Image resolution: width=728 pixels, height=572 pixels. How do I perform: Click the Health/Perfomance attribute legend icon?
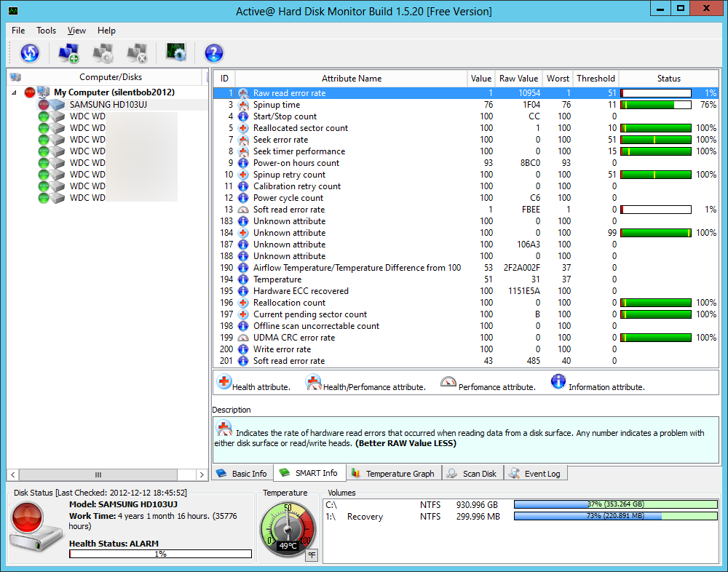click(x=313, y=382)
